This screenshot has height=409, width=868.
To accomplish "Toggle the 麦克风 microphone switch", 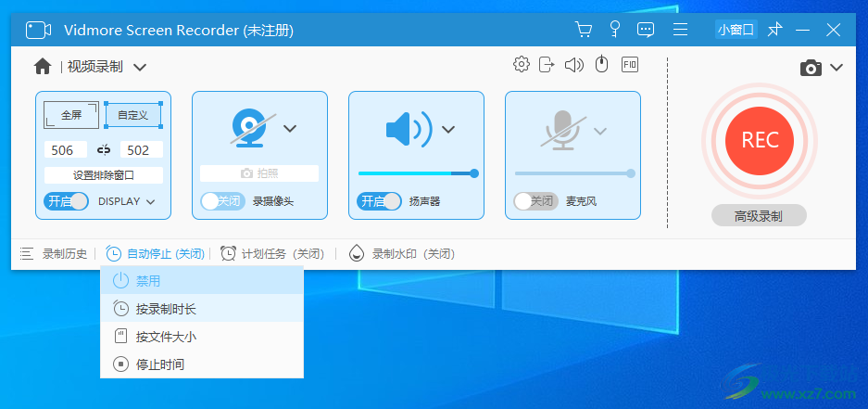I will click(535, 201).
